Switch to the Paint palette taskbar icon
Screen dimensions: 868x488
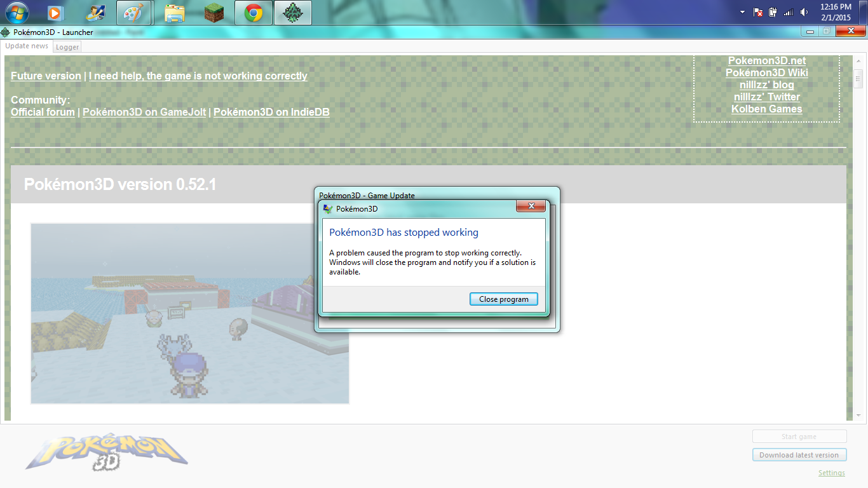coord(133,13)
